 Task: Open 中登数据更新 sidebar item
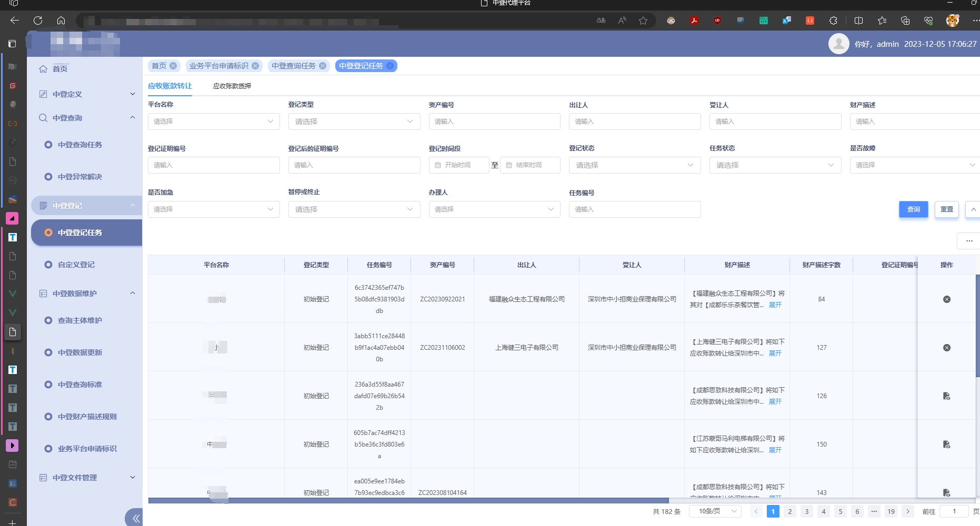point(80,352)
